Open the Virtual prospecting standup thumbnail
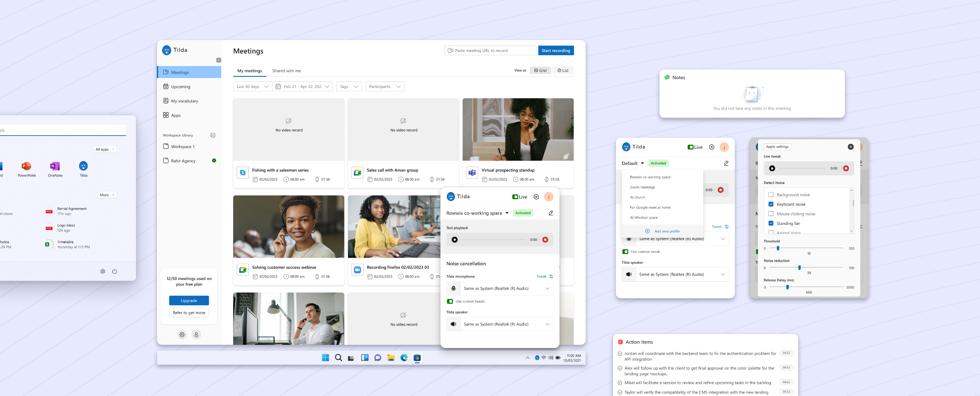 coord(518,130)
